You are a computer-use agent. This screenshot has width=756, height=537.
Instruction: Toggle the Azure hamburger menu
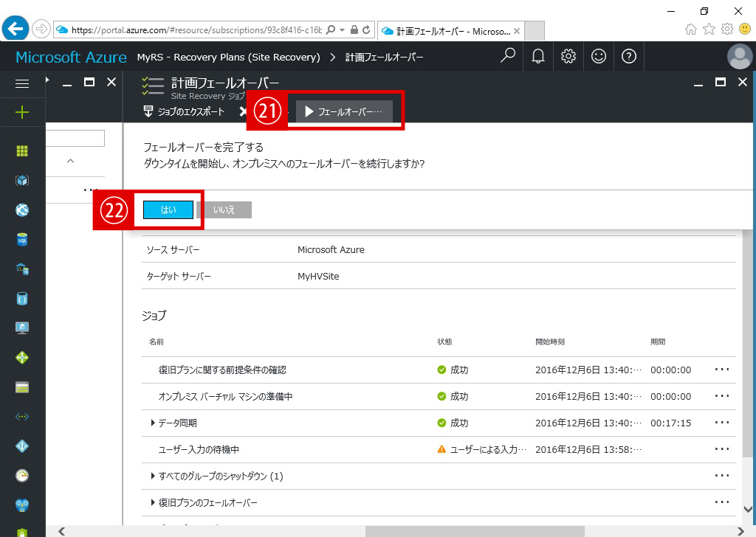tap(22, 84)
